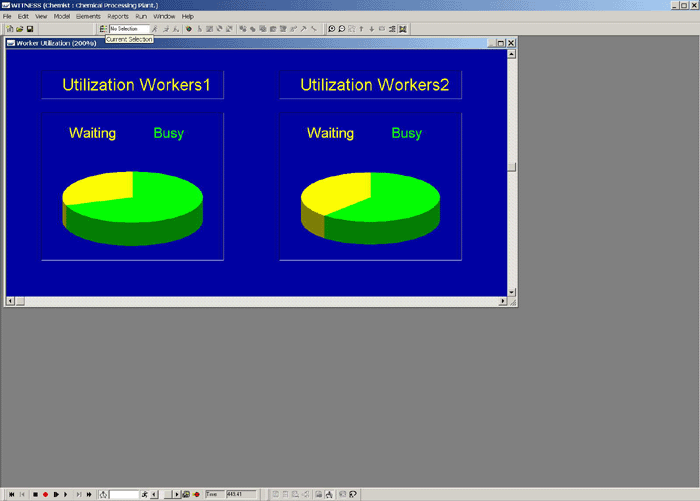Click the Rewind to start button
The image size is (700, 501).
coord(10,494)
